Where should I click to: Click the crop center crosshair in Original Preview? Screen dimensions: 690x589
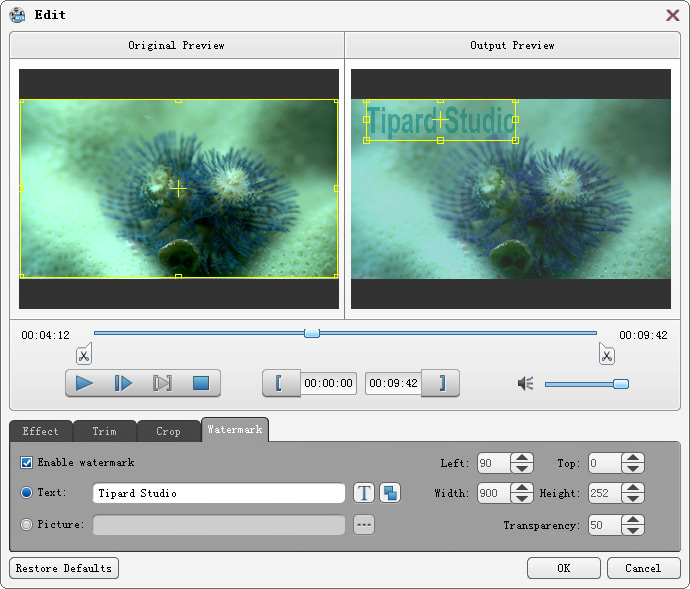(x=178, y=189)
